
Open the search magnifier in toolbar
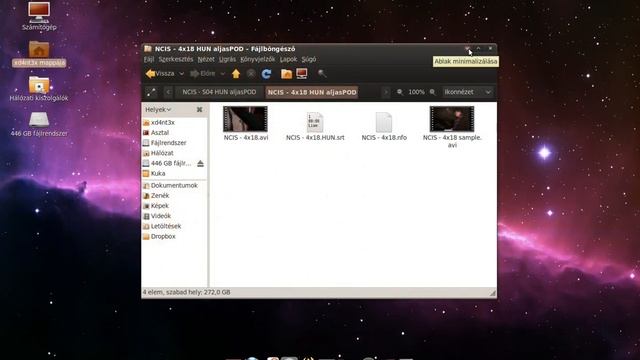click(x=322, y=74)
